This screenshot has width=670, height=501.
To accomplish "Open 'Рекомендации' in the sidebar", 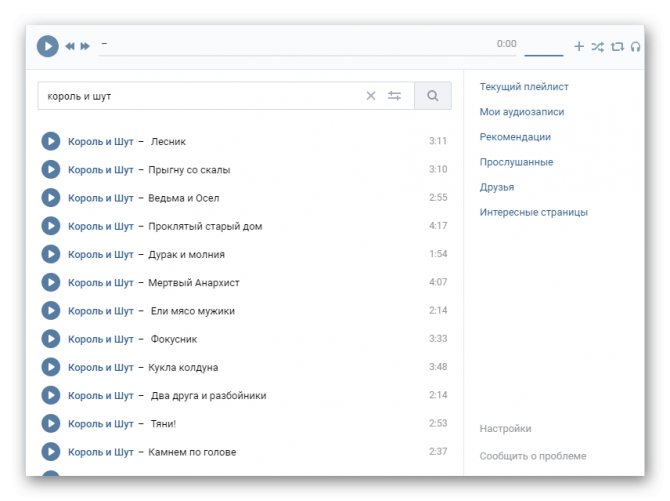I will (x=515, y=137).
